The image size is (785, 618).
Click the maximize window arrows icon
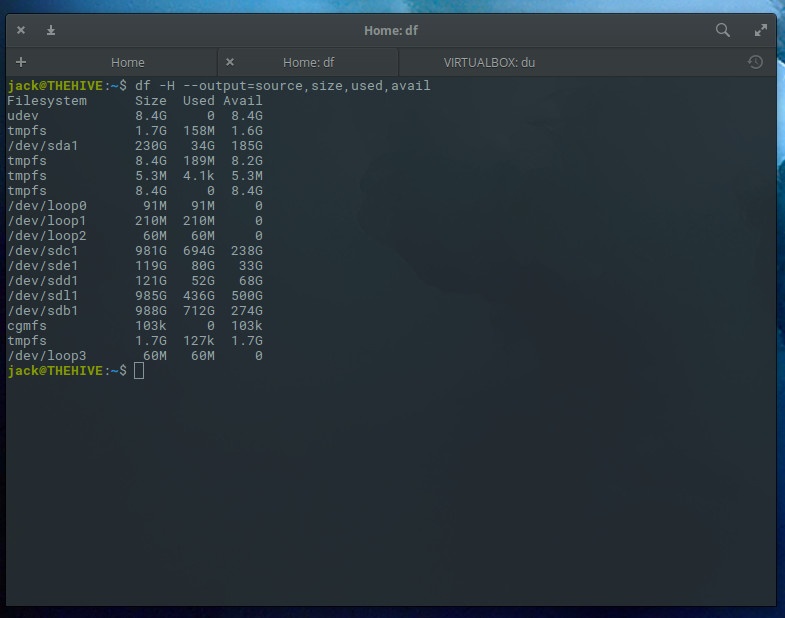click(761, 30)
